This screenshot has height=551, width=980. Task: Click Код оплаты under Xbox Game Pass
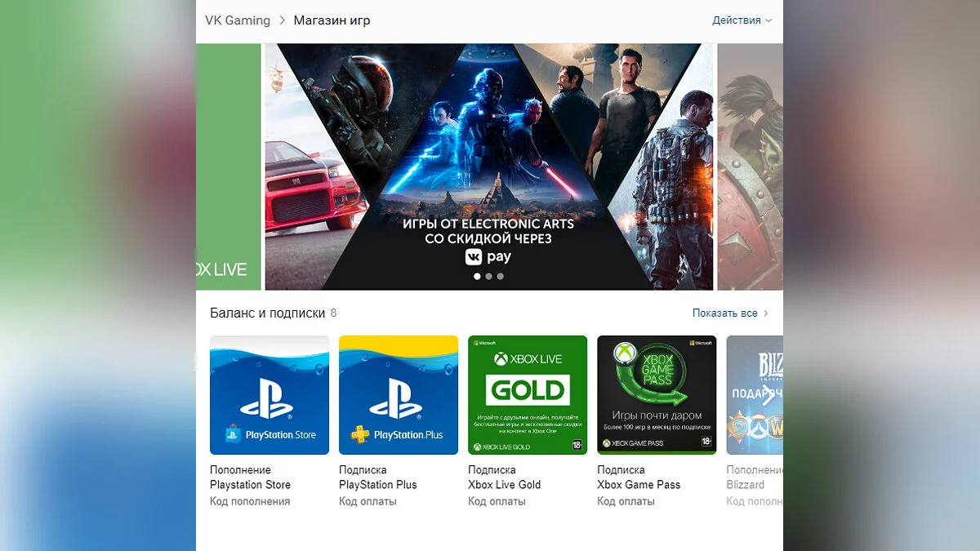click(x=626, y=501)
